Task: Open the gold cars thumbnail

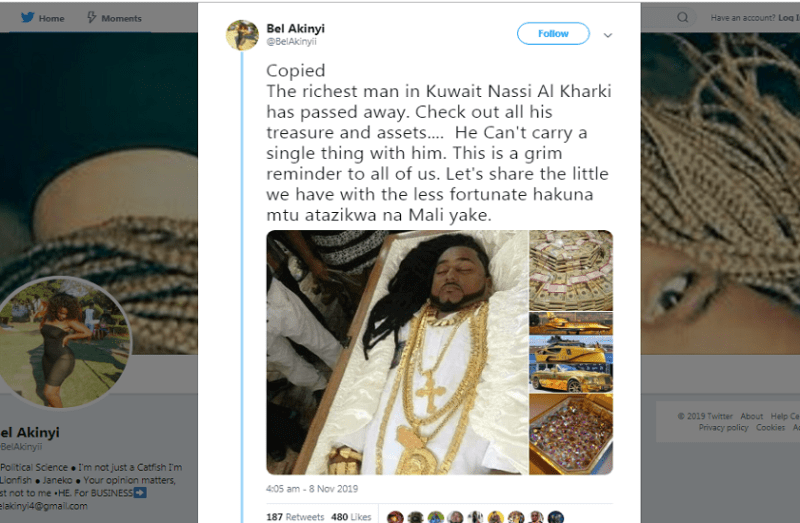Action: [x=571, y=351]
